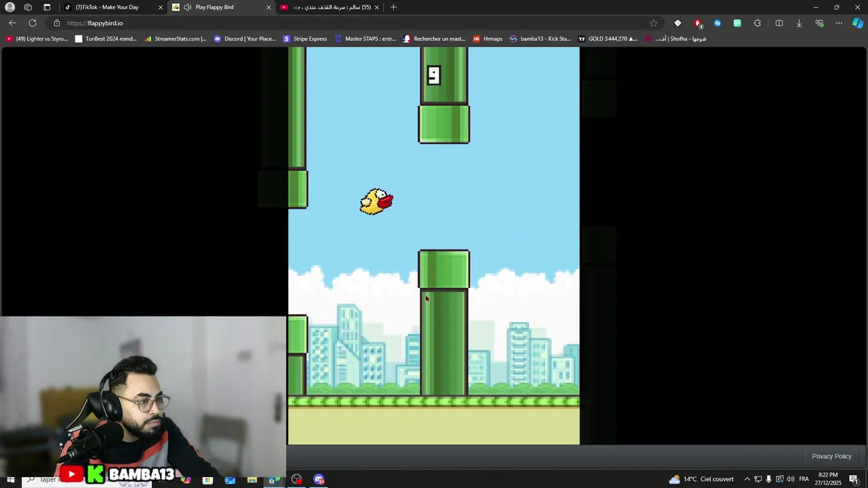Switch the FRA input language
The image size is (868, 488).
(x=804, y=479)
